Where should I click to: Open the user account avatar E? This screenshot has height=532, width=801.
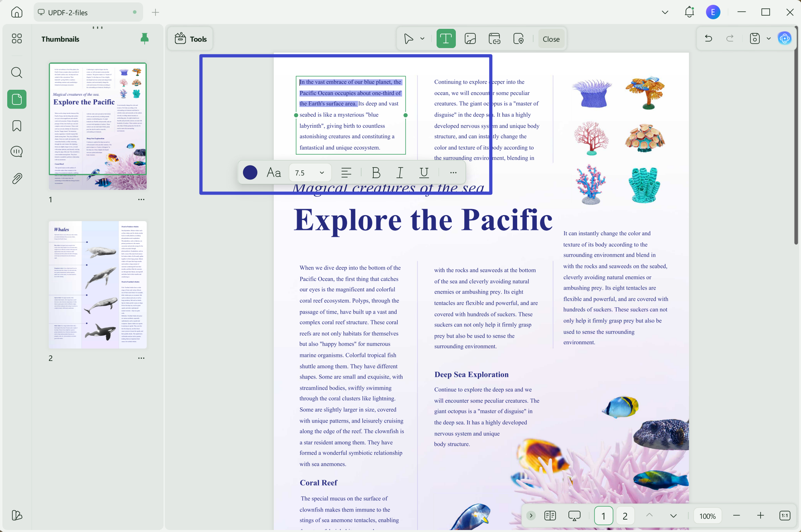713,12
